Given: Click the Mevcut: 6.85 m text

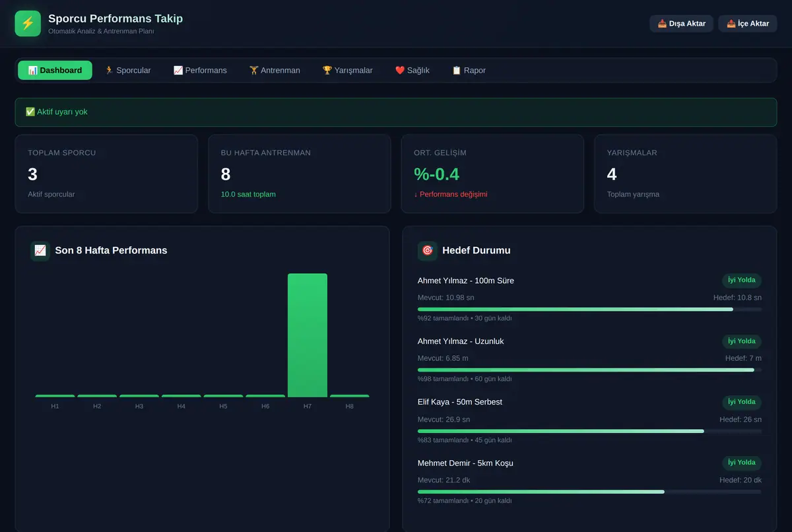Looking at the screenshot, I should (443, 358).
